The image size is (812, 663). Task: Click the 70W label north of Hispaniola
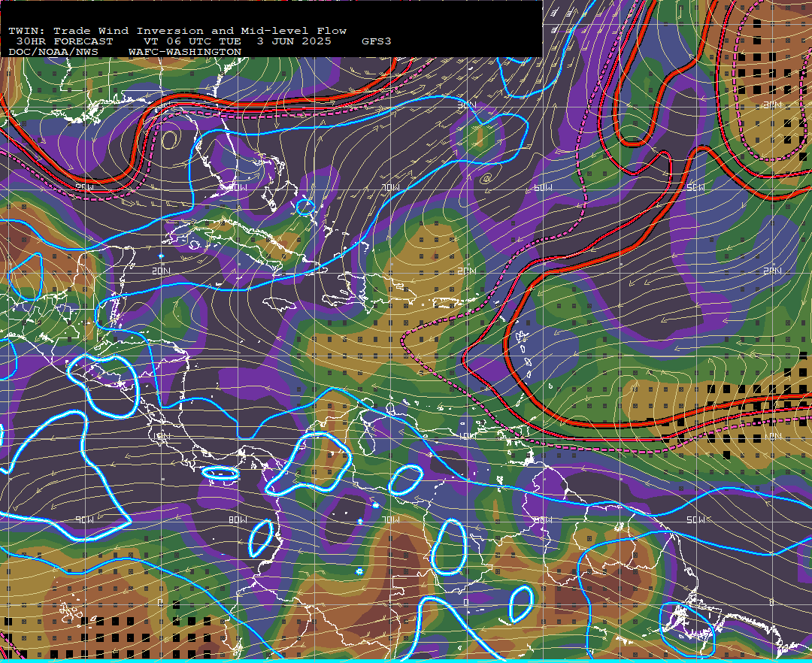tap(390, 187)
